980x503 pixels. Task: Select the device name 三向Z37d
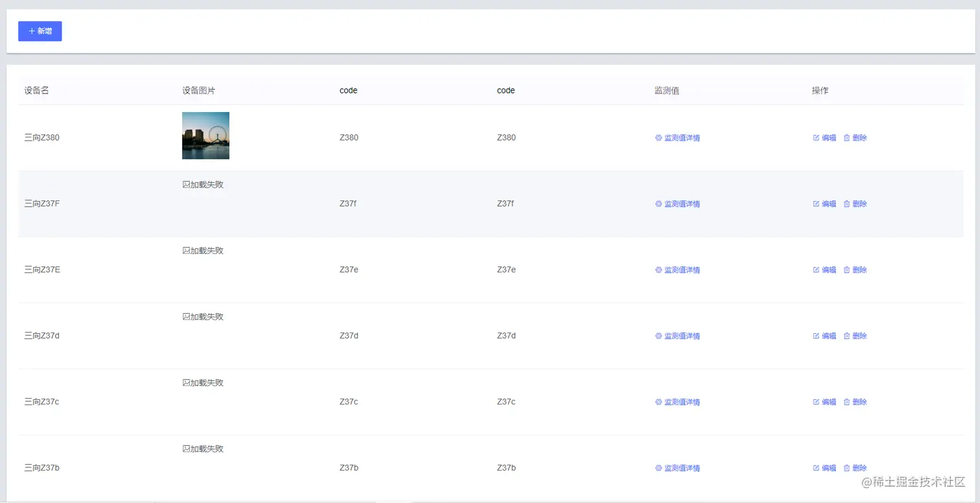click(41, 336)
